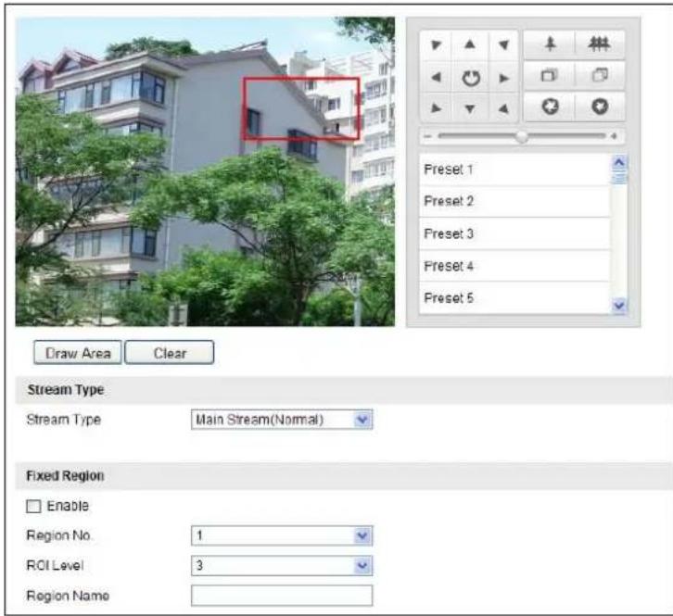Viewport: 673px width, 616px height.
Task: Decrease PTZ speed with minus sign
Action: 427,136
